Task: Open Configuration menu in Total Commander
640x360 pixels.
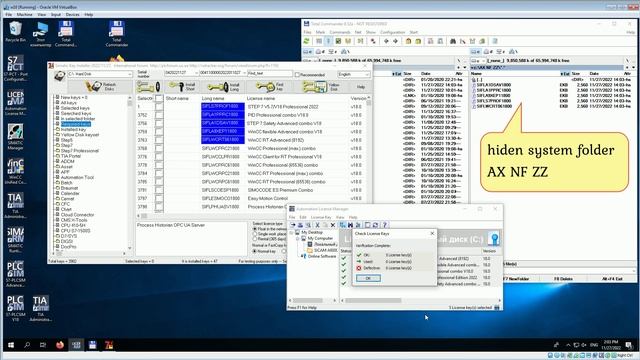Action: coord(392,32)
